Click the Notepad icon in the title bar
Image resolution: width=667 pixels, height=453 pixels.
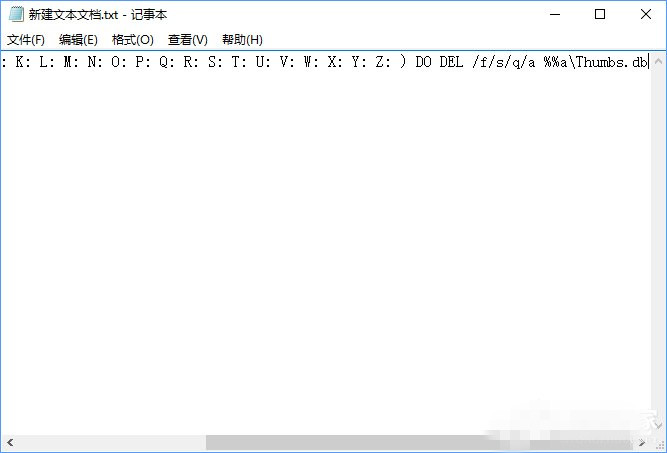click(16, 14)
